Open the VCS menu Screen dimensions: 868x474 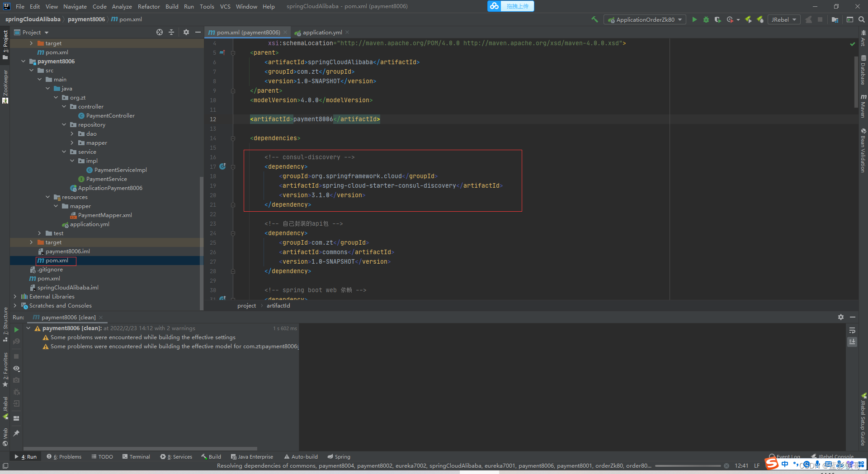(225, 6)
